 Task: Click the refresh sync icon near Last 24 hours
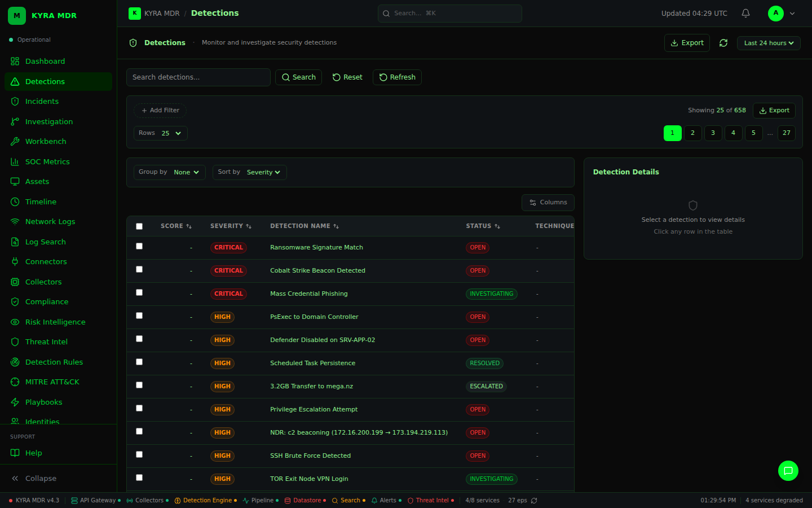point(723,42)
